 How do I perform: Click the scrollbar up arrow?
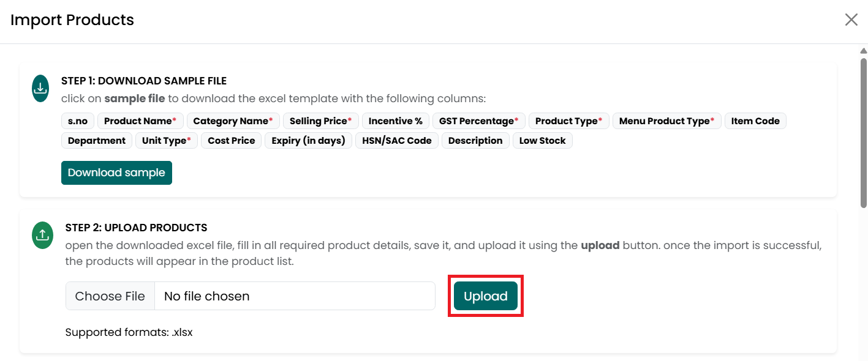click(x=863, y=51)
